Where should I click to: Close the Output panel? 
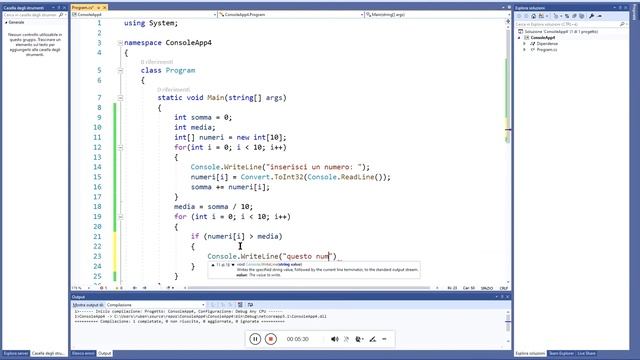(508, 297)
